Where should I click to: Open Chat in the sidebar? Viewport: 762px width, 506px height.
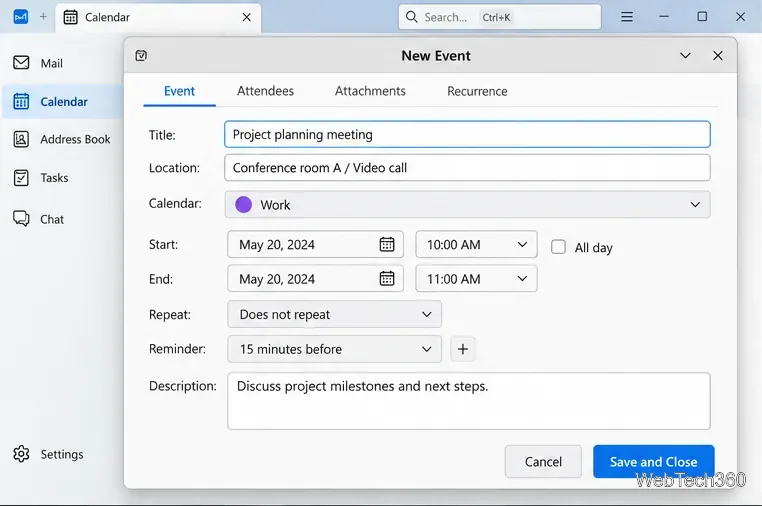pos(38,219)
